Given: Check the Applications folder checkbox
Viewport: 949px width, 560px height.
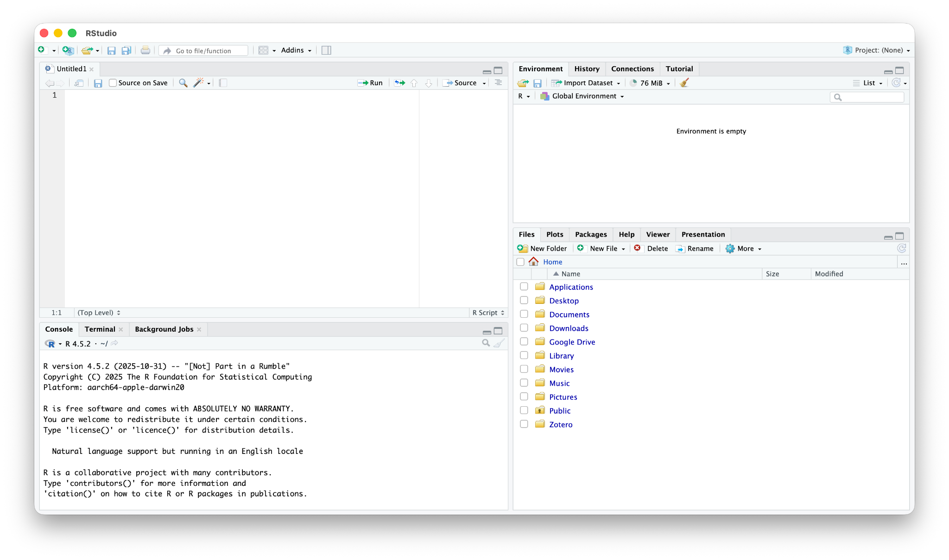Looking at the screenshot, I should click(x=524, y=287).
